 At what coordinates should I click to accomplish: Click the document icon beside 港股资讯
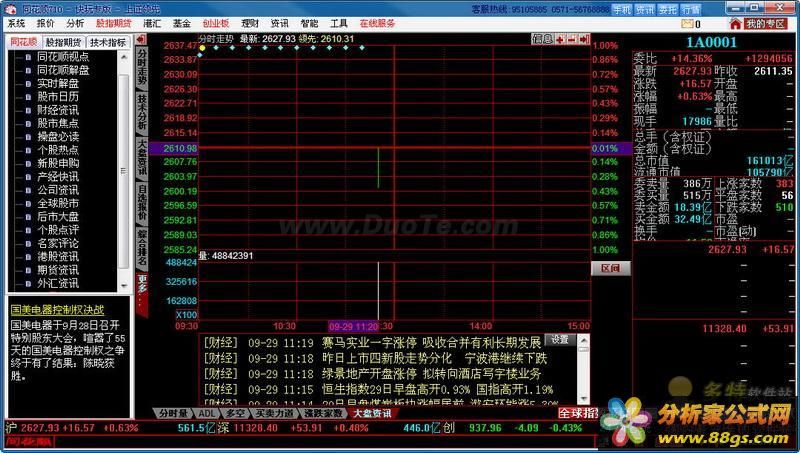tap(29, 257)
